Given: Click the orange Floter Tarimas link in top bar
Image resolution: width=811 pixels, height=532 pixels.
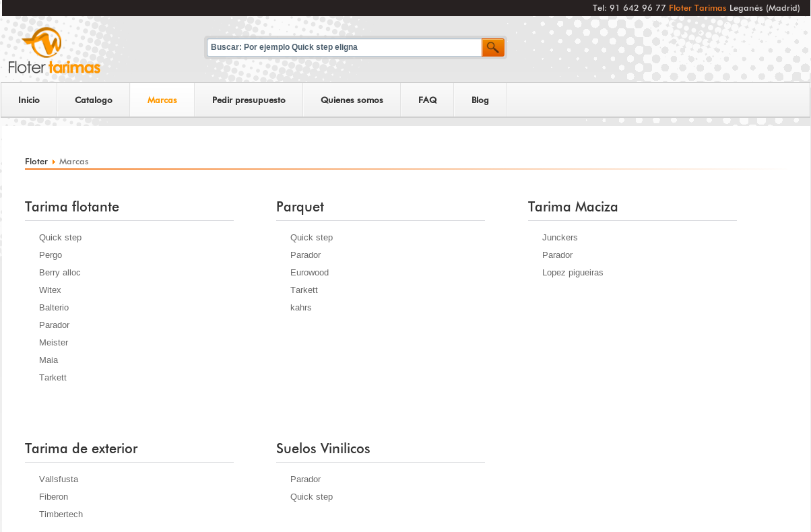Looking at the screenshot, I should point(697,8).
